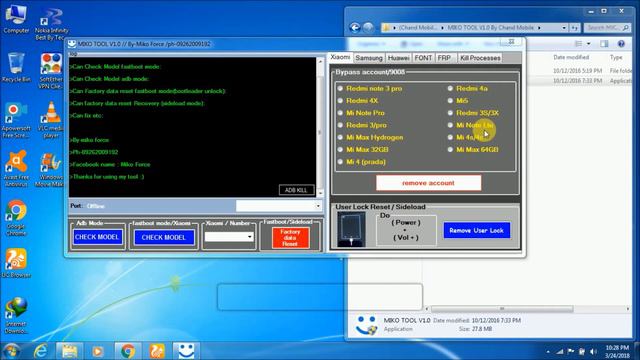Open the Port selection dropdown
640x360 pixels.
point(318,206)
